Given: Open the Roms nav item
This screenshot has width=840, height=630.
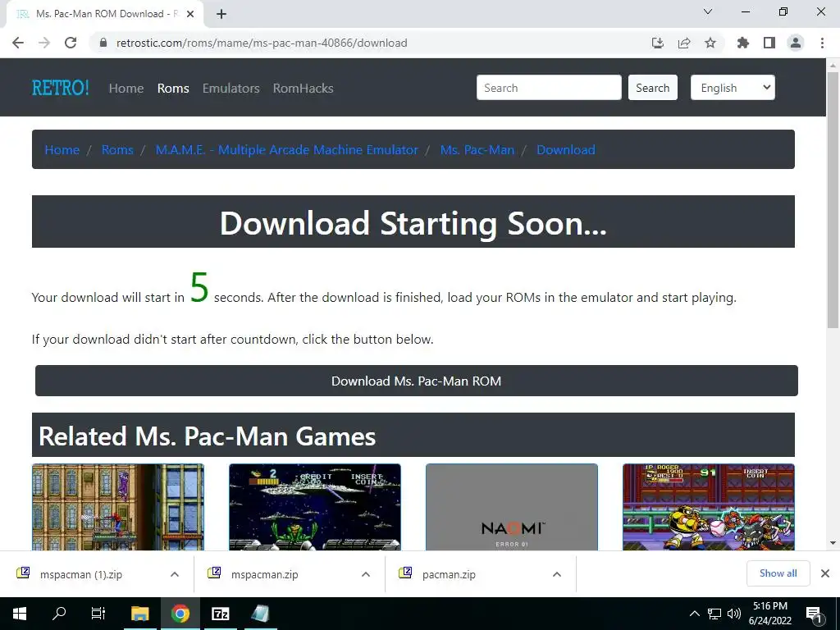Looking at the screenshot, I should coord(173,88).
